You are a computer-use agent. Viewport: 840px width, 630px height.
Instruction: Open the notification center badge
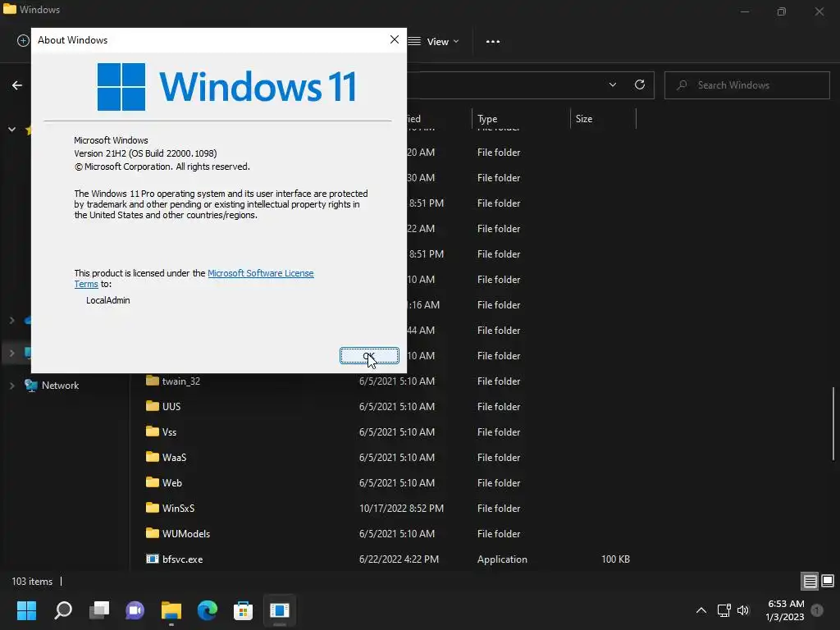pos(817,610)
